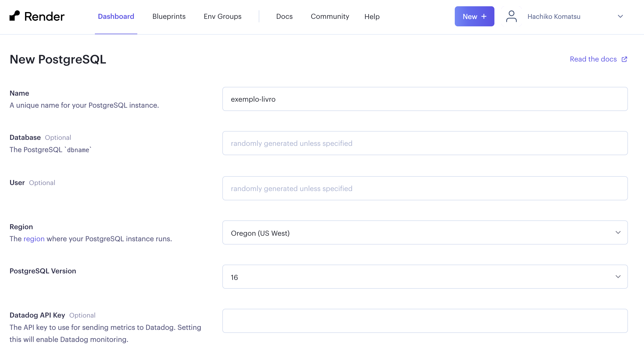Click the plus icon on New button

484,16
